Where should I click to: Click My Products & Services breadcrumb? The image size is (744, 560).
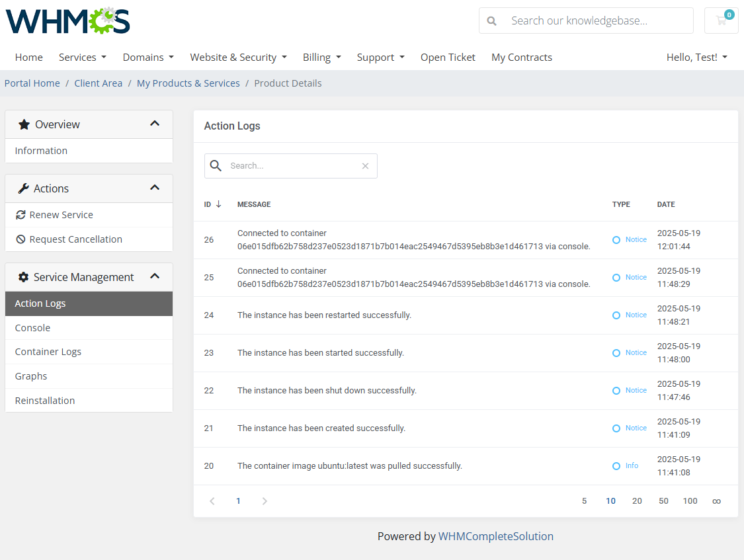(188, 83)
